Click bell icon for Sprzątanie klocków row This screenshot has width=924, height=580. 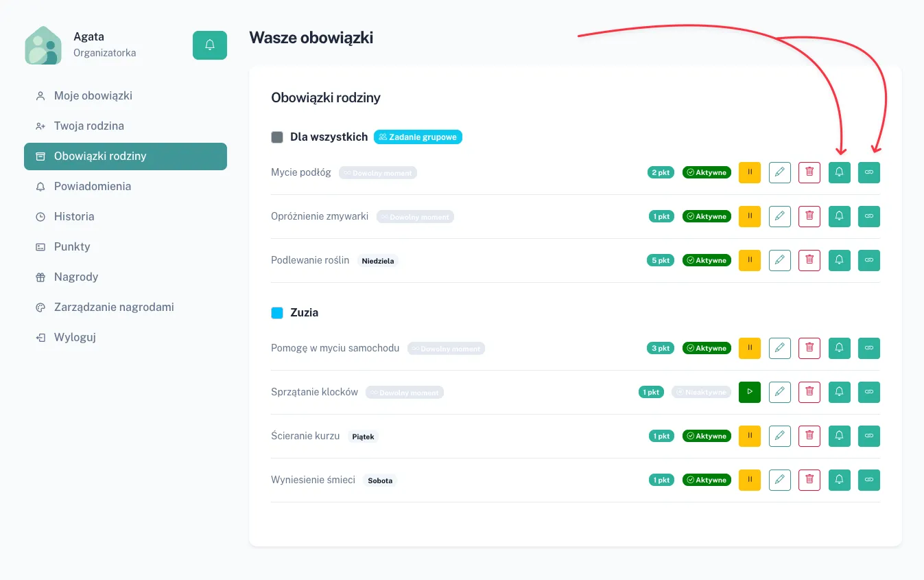click(x=839, y=393)
